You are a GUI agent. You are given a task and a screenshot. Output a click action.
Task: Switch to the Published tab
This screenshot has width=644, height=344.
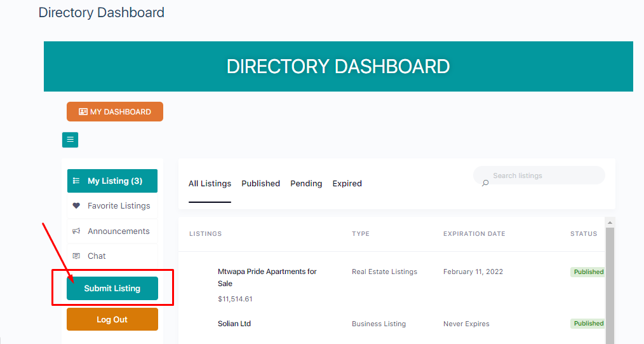(261, 183)
